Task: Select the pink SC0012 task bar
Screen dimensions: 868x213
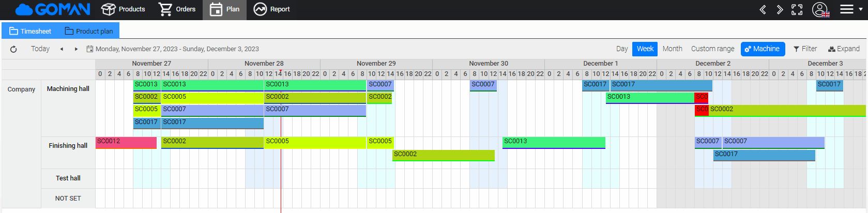Action: click(x=126, y=143)
